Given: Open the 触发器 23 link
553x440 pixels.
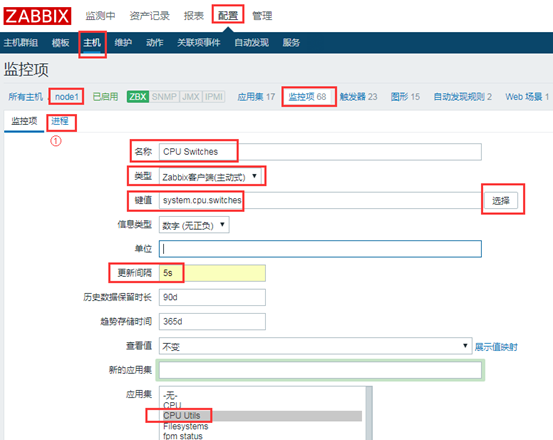Looking at the screenshot, I should [358, 97].
